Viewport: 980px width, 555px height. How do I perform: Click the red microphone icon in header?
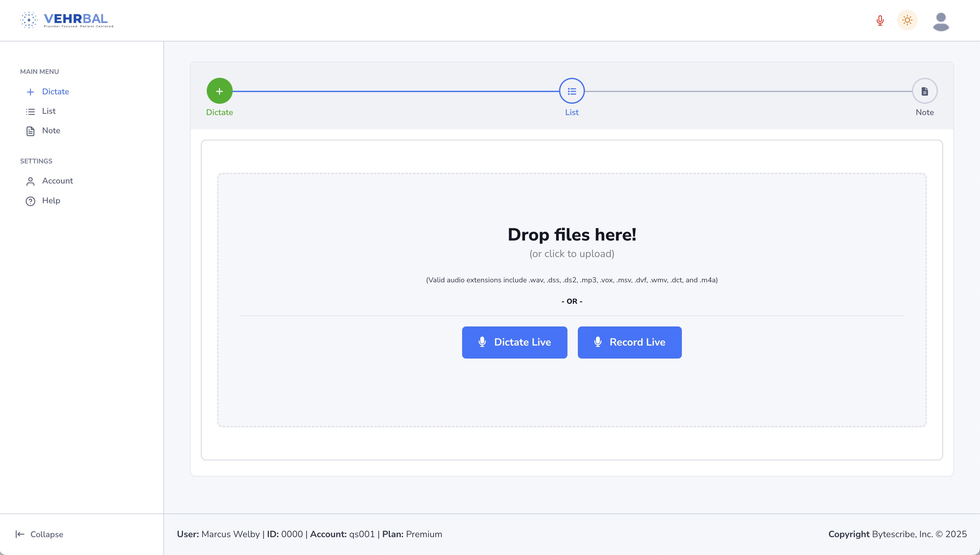(880, 20)
